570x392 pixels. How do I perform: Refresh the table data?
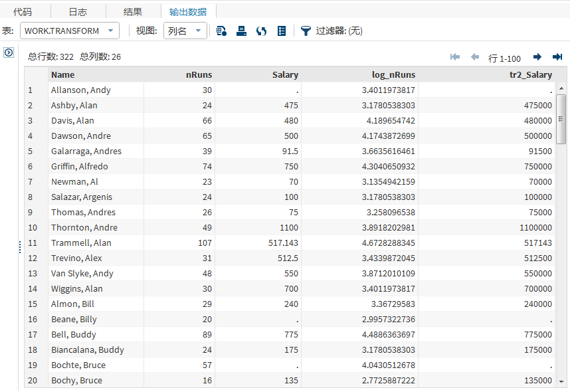tap(261, 31)
